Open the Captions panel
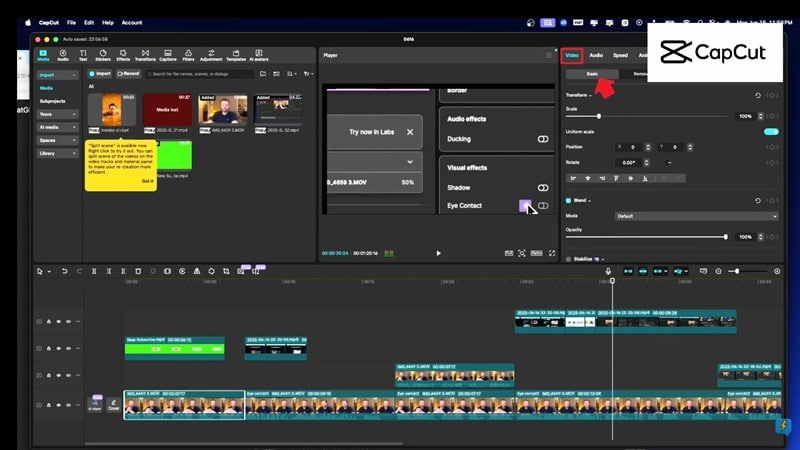This screenshot has width=800, height=450. point(167,55)
